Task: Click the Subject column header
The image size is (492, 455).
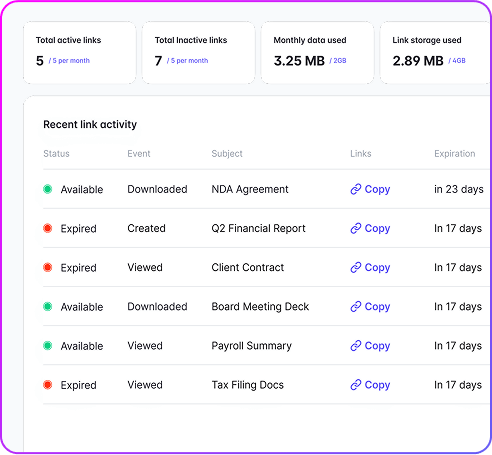Action: pyautogui.click(x=227, y=154)
